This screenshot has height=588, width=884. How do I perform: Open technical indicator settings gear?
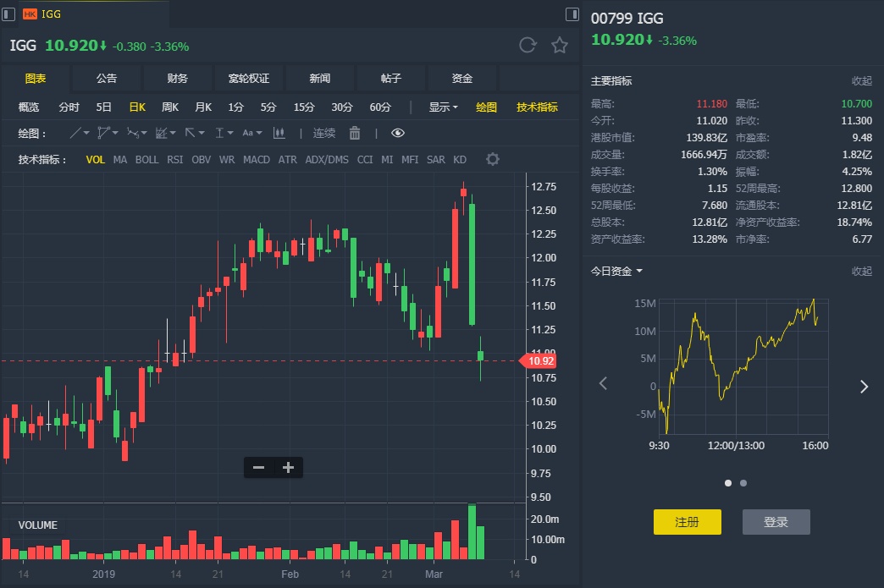[x=492, y=159]
